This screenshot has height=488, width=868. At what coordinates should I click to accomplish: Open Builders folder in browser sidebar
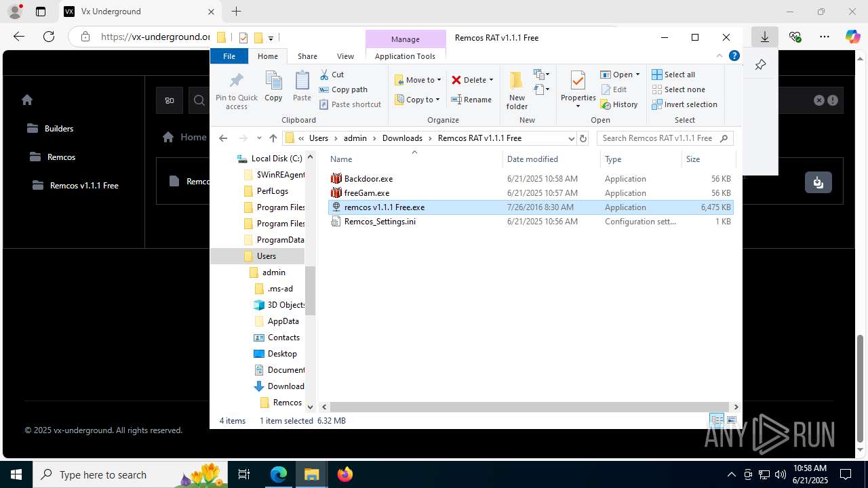50,129
